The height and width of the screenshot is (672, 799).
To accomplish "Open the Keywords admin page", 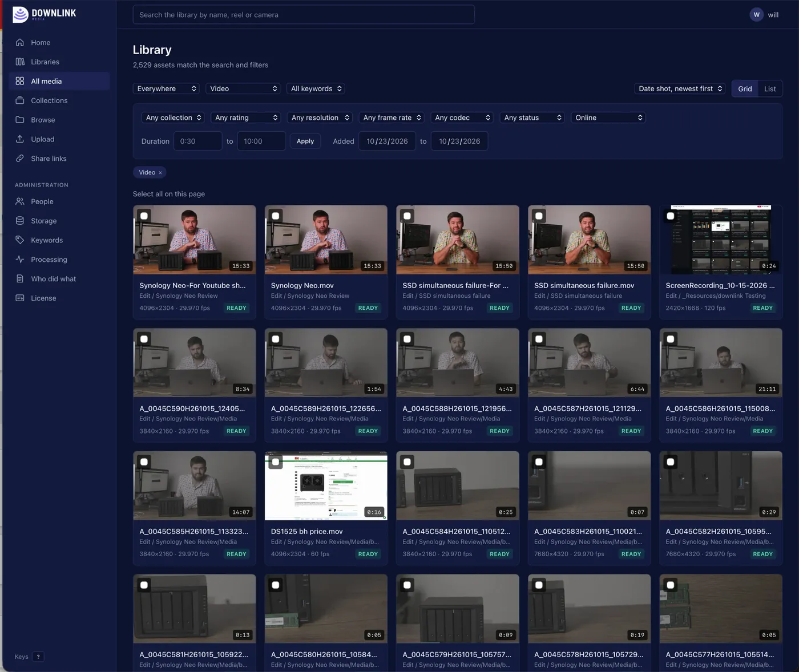I will coord(47,240).
